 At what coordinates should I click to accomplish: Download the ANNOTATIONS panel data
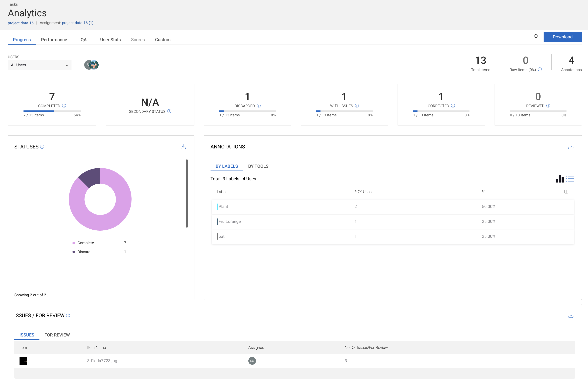click(571, 146)
